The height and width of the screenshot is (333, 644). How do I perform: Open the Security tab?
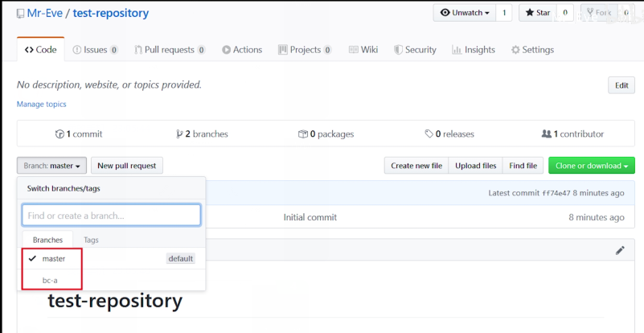[415, 50]
